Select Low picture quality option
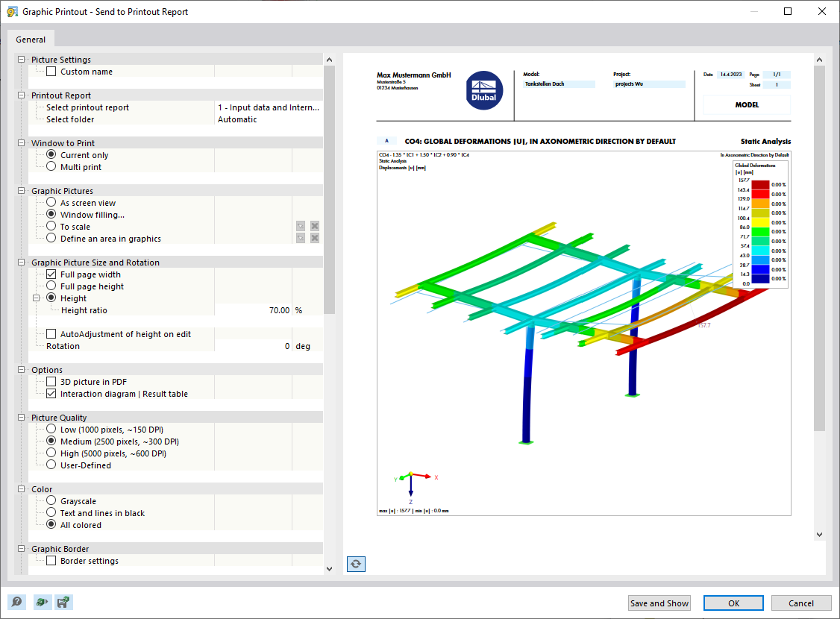840x619 pixels. click(51, 430)
